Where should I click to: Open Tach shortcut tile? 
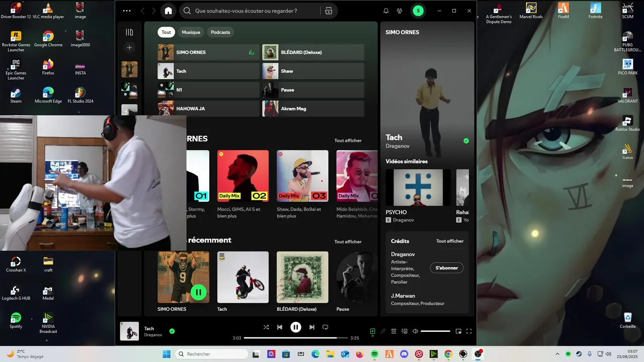(208, 71)
